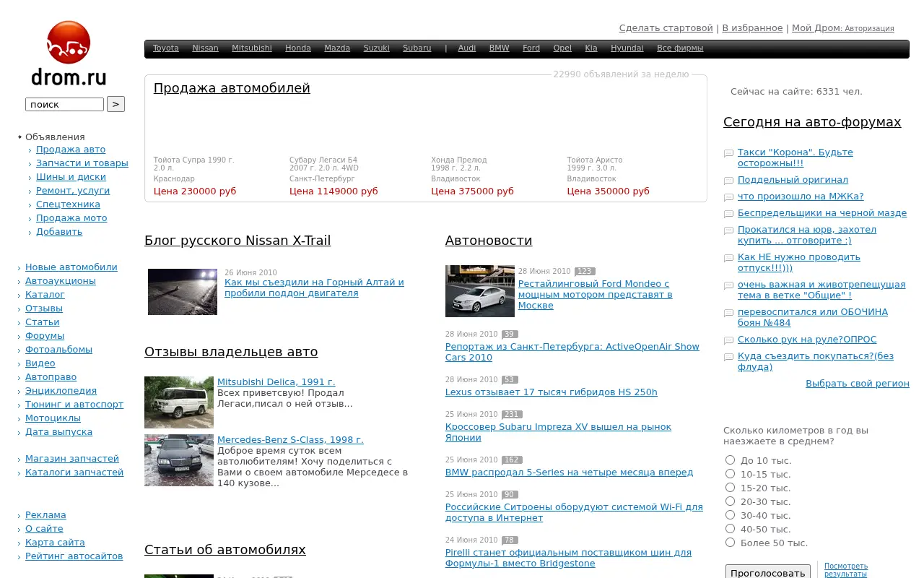Open the 'Продажа автомобилей' heading link
The width and height of the screenshot is (924, 578).
coord(232,88)
